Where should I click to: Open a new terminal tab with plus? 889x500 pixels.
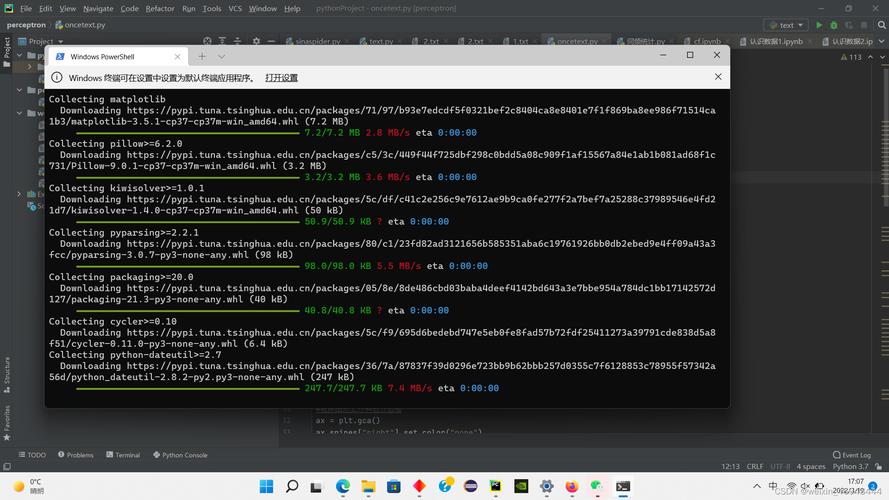tap(202, 56)
